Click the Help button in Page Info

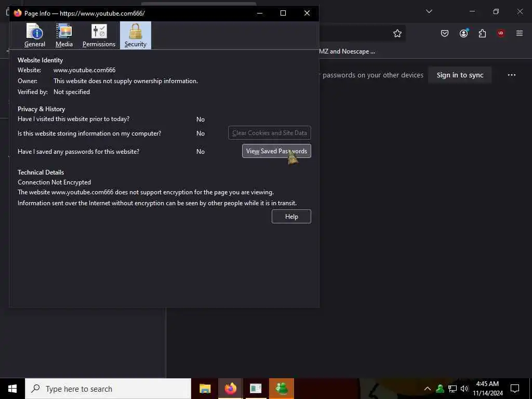[x=291, y=217]
